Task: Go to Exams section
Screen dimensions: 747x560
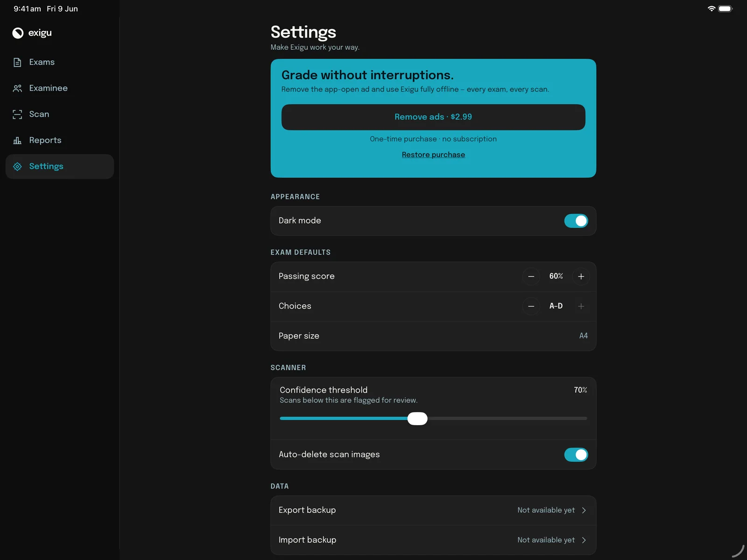Action: pyautogui.click(x=60, y=63)
